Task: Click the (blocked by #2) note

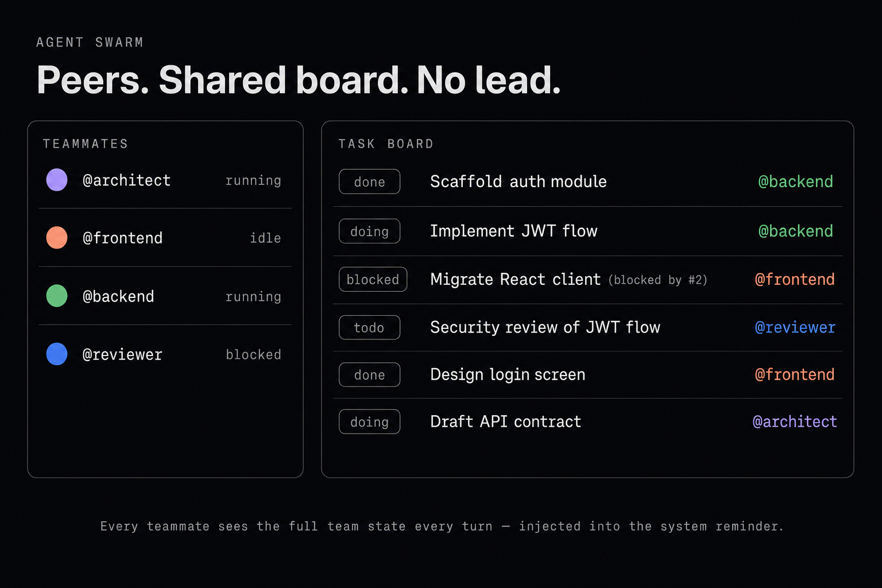Action: pyautogui.click(x=657, y=280)
